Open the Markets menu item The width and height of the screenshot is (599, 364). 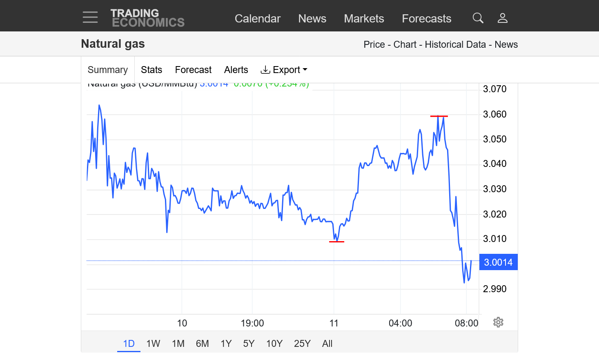(364, 18)
